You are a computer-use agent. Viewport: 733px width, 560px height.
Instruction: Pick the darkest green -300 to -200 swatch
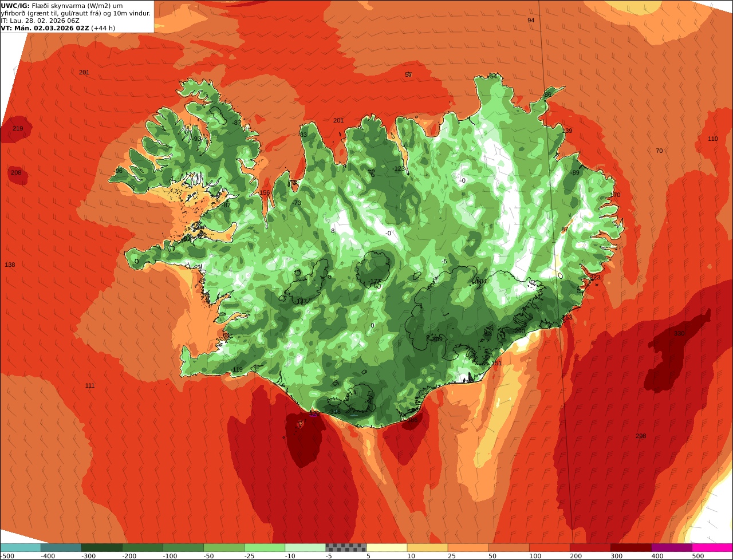tap(101, 547)
